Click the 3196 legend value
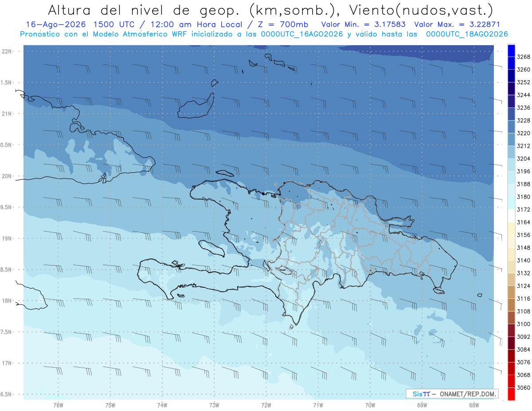Image resolution: width=532 pixels, height=411 pixels. click(x=524, y=171)
